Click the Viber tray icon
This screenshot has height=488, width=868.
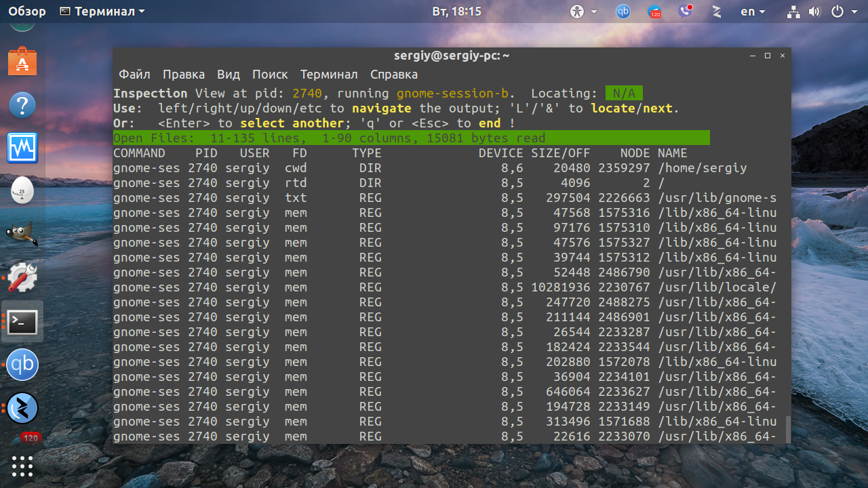point(686,12)
